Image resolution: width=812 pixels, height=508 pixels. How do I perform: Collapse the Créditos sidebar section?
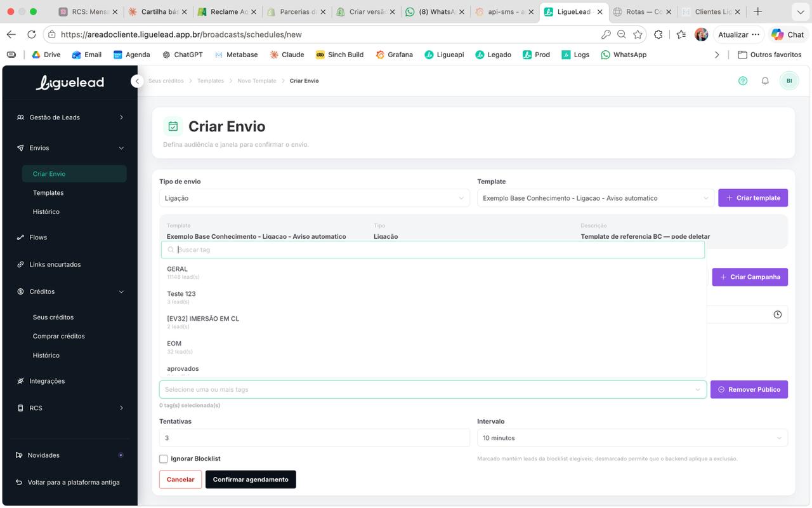coord(70,291)
